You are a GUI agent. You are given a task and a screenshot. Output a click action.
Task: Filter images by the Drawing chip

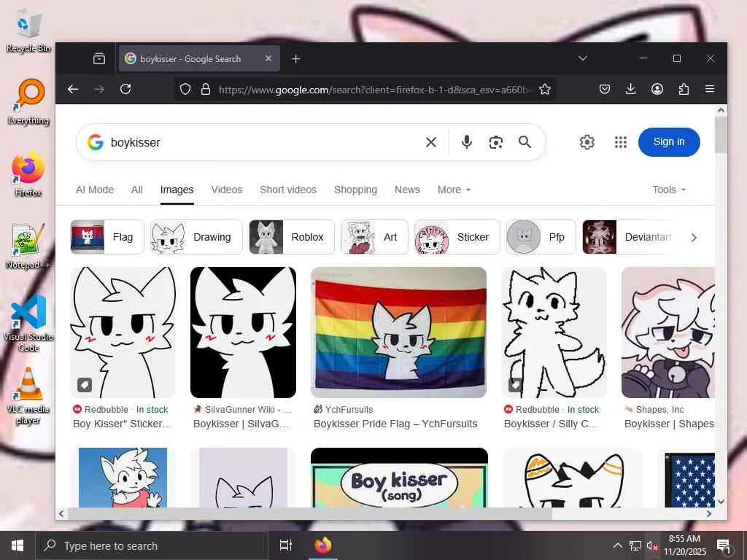(x=196, y=237)
